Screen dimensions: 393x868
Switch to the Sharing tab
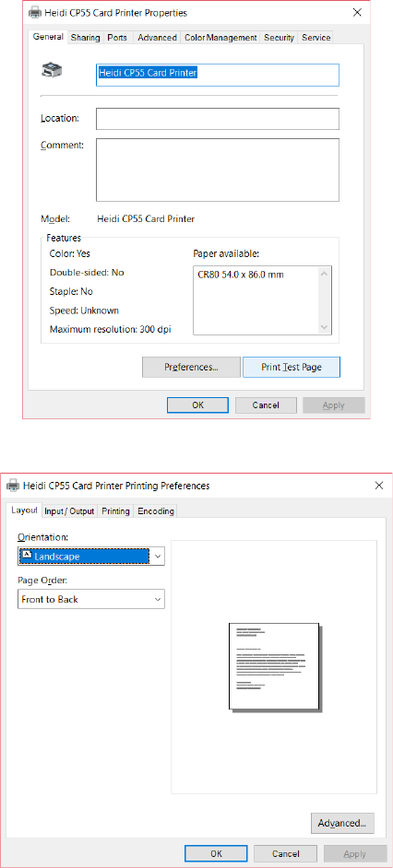(x=86, y=38)
